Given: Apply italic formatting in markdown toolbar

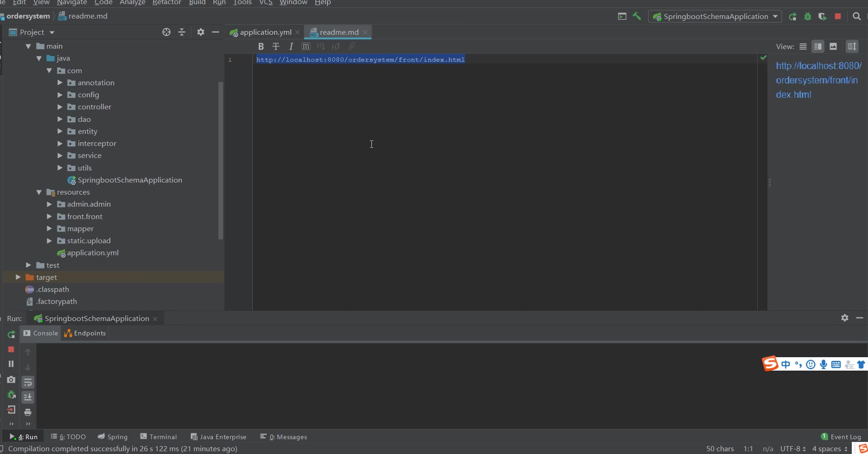Looking at the screenshot, I should coord(291,46).
